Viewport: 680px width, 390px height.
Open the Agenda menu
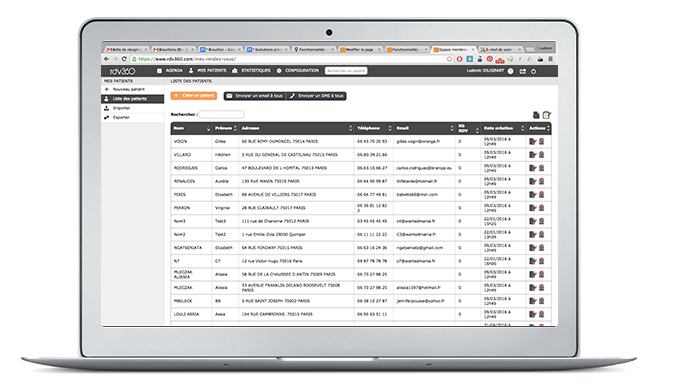point(170,70)
